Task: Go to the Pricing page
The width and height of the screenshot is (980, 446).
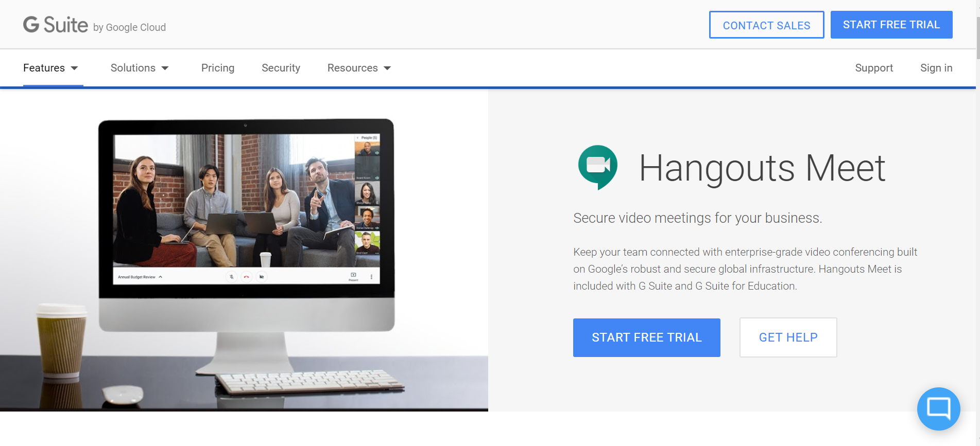Action: [217, 68]
